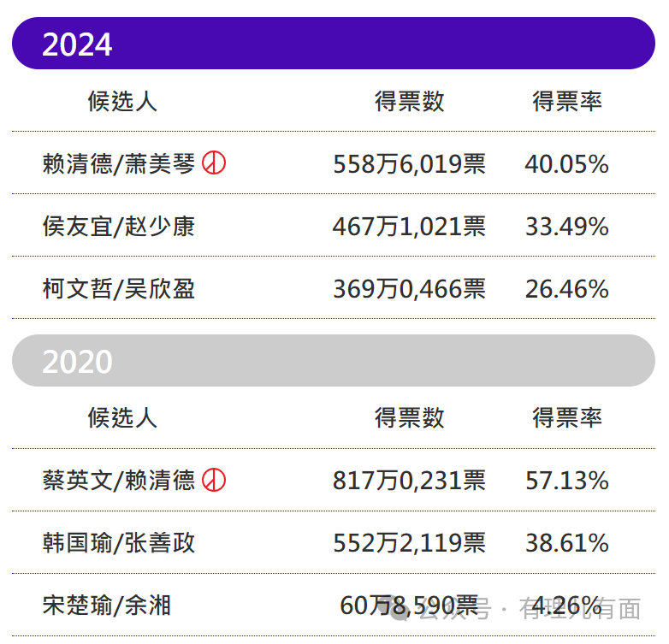Click the 26.46% vote share value
The image size is (669, 644).
point(566,289)
